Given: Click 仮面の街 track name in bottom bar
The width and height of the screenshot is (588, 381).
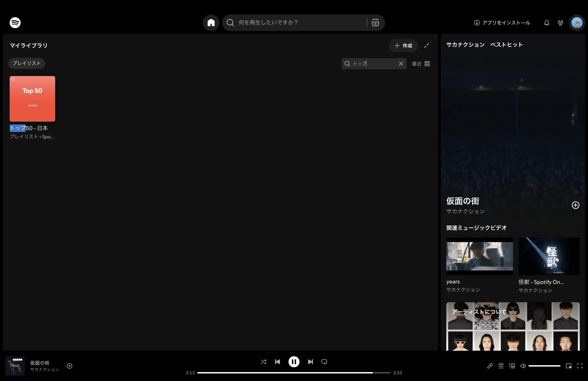Looking at the screenshot, I should click(40, 362).
